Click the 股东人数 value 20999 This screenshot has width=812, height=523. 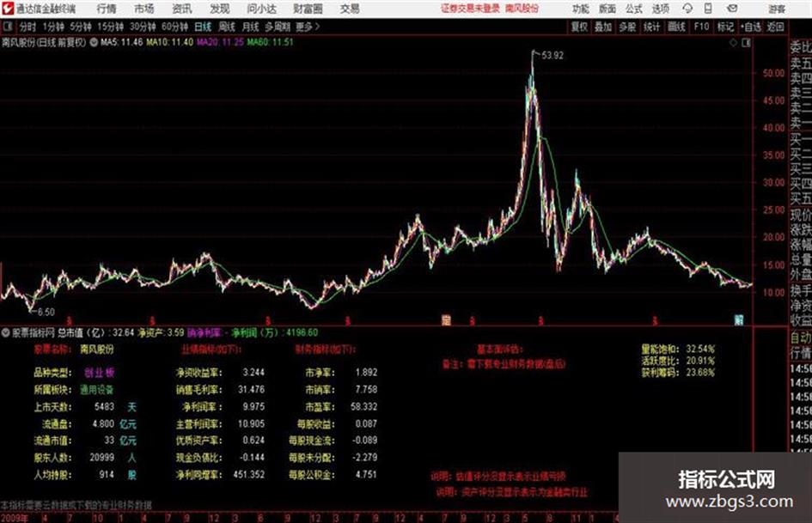(102, 458)
